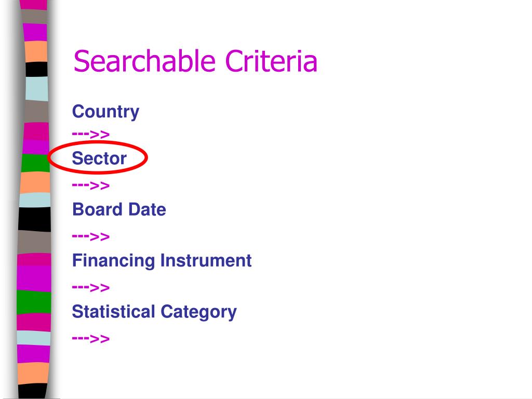532x399 pixels.
Task: Follow the arrow link under Sector
Action: [90, 185]
